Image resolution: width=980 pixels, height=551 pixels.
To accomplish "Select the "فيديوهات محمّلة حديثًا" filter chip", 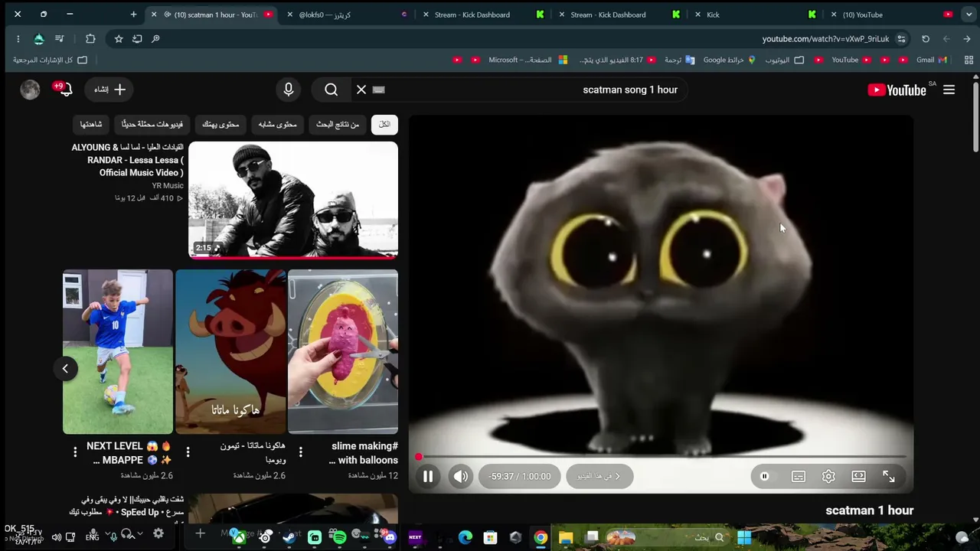I will (x=152, y=124).
